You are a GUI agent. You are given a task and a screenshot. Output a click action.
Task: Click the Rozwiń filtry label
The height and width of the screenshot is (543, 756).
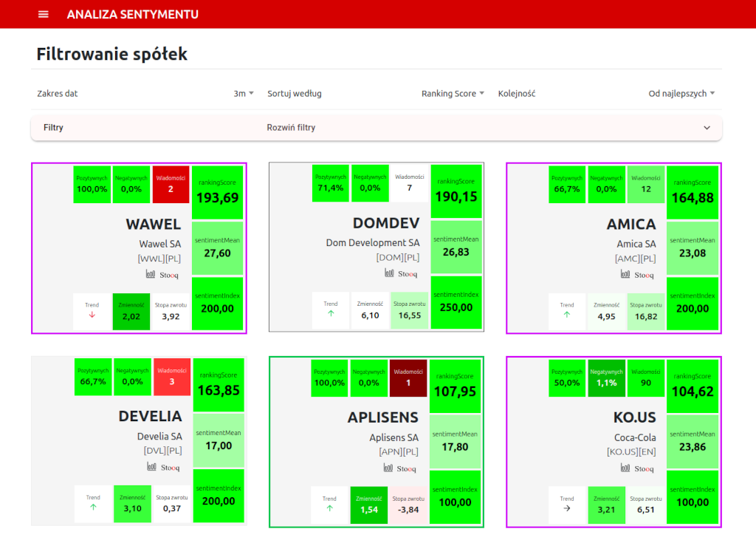tap(291, 128)
